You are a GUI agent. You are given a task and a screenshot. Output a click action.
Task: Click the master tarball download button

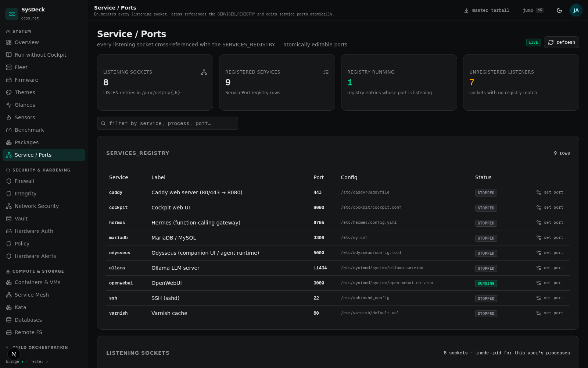coord(487,10)
